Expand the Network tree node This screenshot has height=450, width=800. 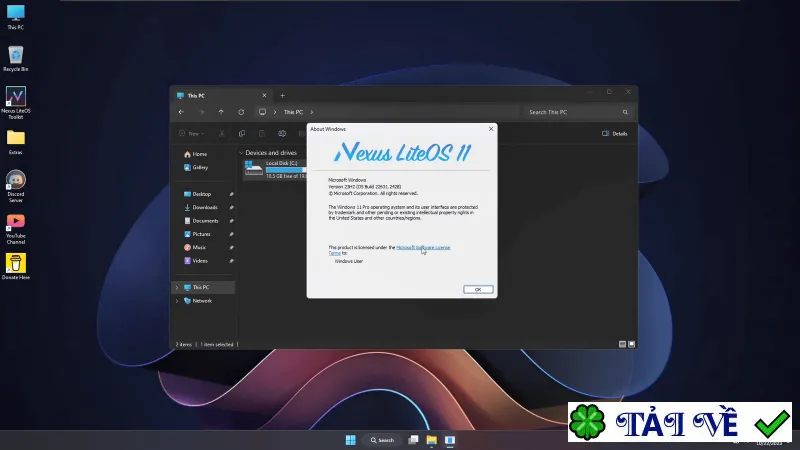[x=177, y=301]
